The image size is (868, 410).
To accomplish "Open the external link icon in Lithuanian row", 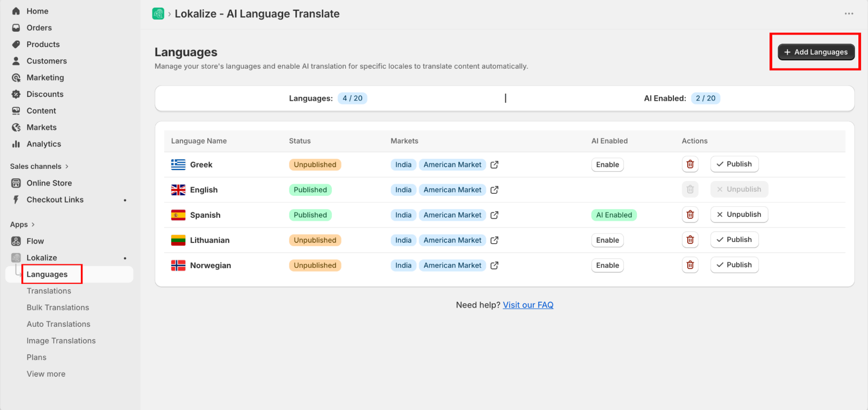I will click(x=494, y=240).
